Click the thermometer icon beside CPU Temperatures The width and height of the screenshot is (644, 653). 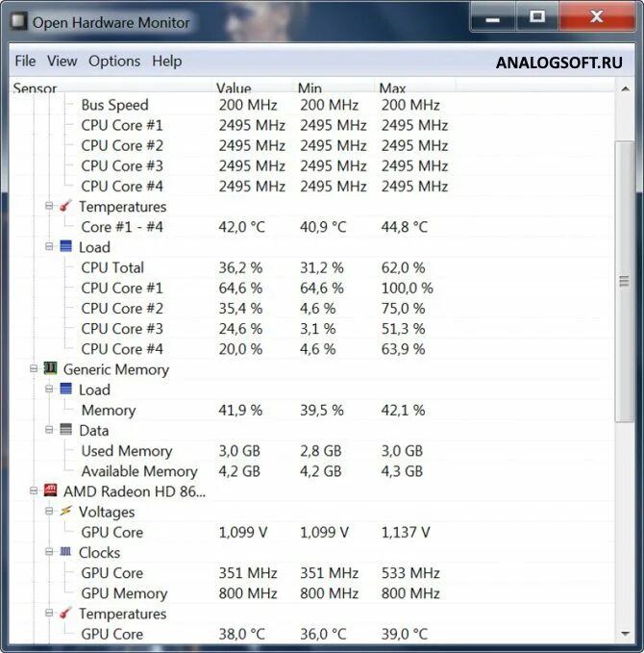pos(65,206)
